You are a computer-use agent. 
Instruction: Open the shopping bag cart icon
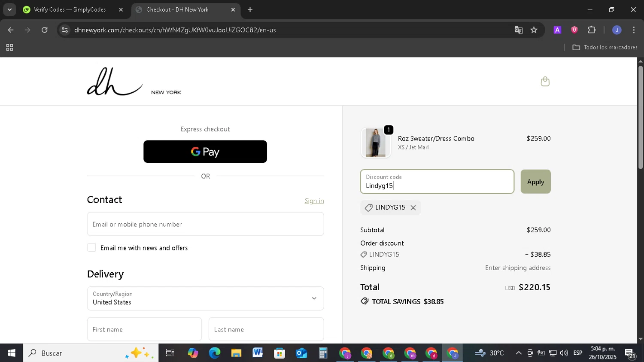click(545, 82)
